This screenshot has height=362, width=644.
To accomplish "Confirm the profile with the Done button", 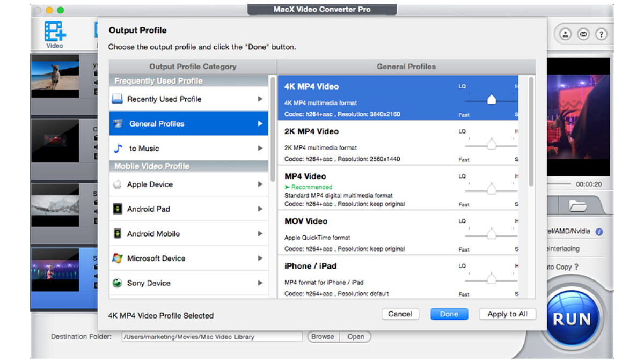I will click(x=449, y=314).
